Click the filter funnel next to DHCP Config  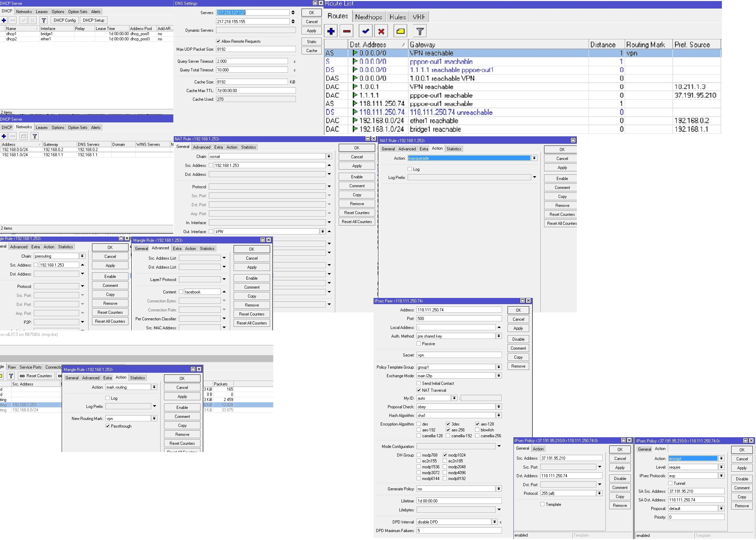click(43, 20)
